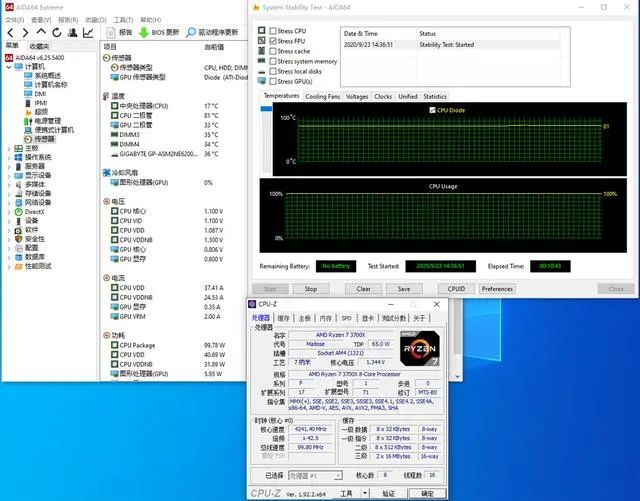Expand the 显示设备 tree node
The image size is (640, 501).
pyautogui.click(x=9, y=176)
